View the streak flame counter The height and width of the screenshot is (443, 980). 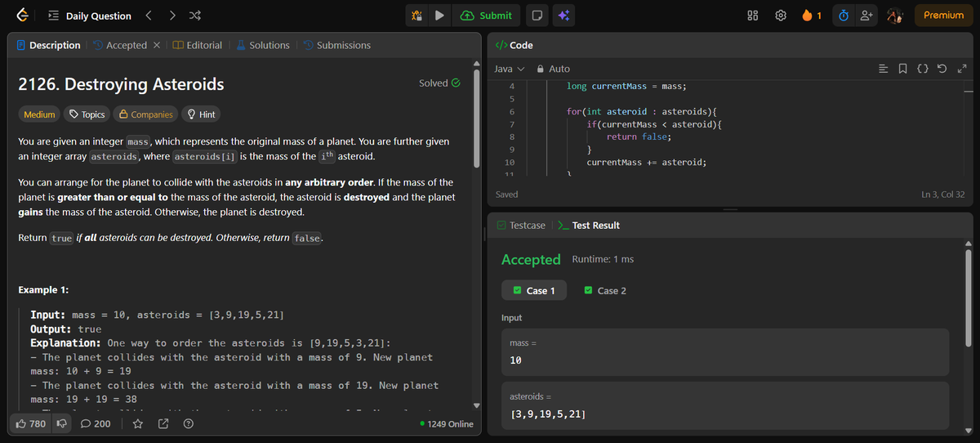tap(812, 16)
